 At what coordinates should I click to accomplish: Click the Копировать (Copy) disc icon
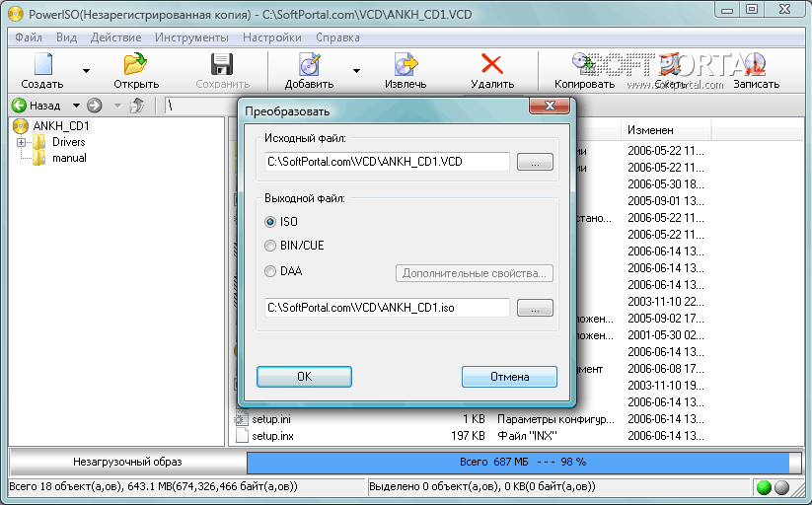[x=584, y=65]
